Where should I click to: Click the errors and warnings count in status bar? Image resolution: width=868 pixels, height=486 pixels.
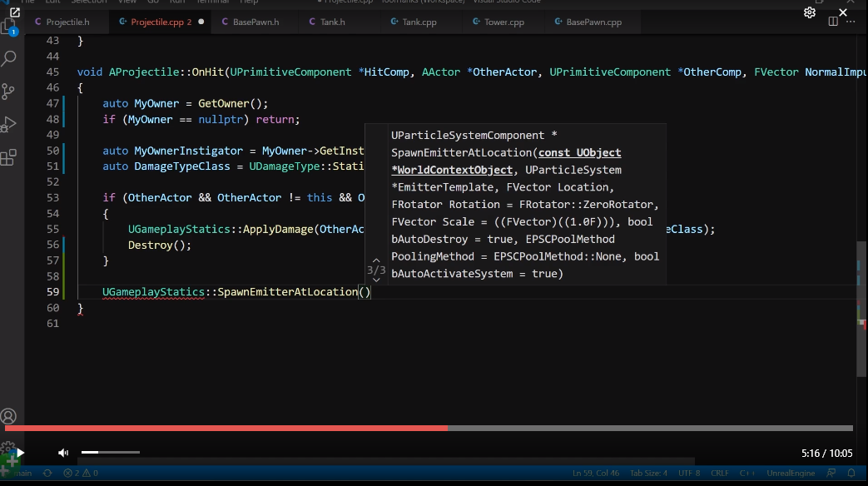81,473
